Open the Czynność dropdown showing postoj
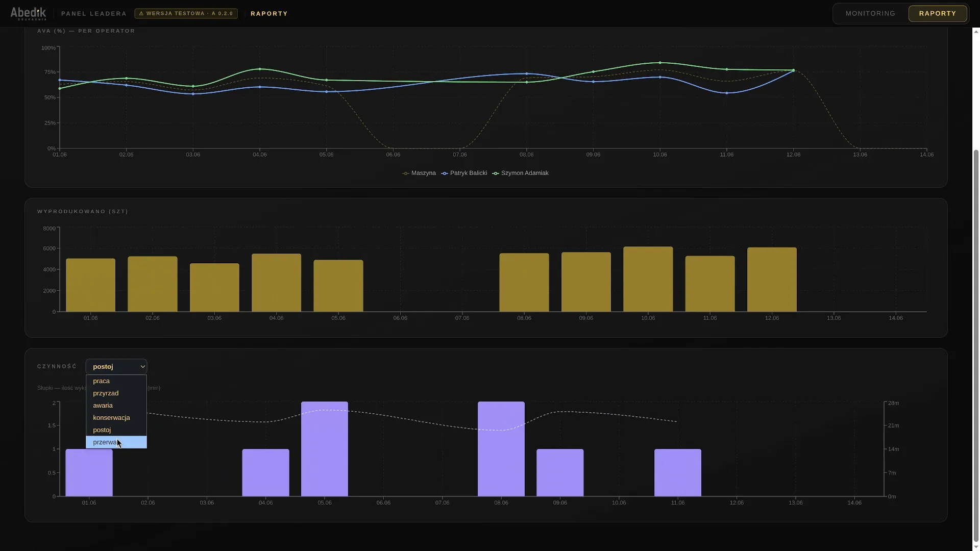Image resolution: width=980 pixels, height=551 pixels. tap(116, 366)
